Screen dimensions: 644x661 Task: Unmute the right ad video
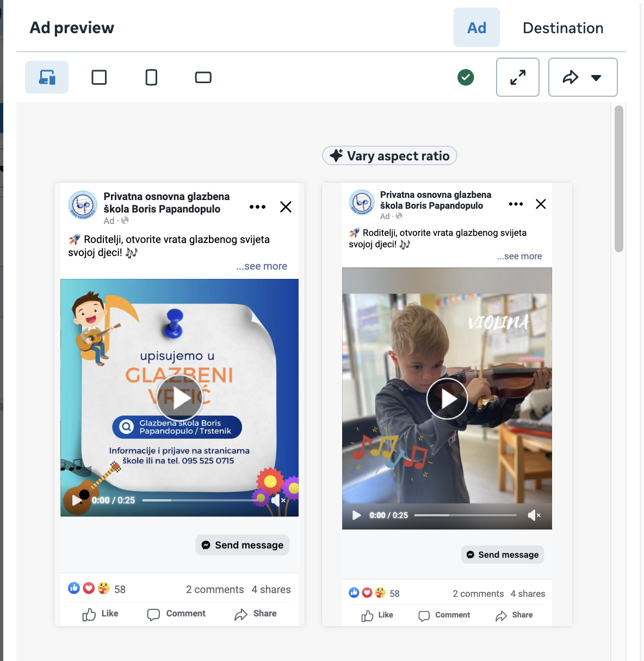point(534,515)
